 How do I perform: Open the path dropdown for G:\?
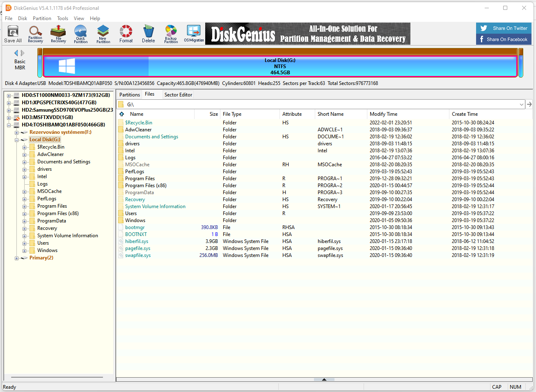[x=522, y=105]
